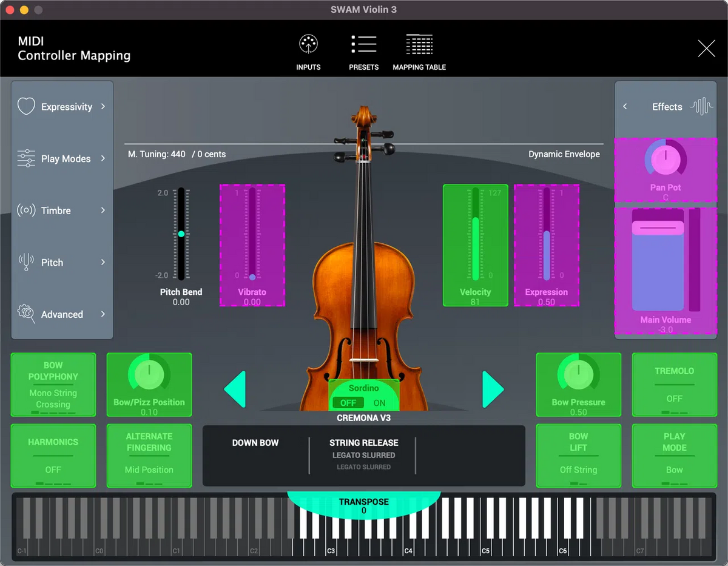Open the Mapping Table view
Viewport: 728px width, 566px height.
click(419, 51)
